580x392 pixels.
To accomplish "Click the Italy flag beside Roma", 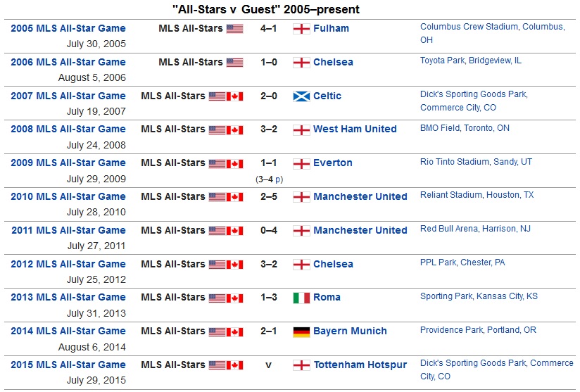I will (301, 298).
